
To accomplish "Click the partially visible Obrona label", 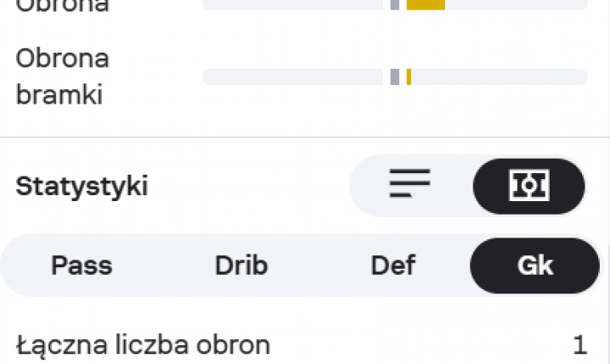I will (63, 6).
